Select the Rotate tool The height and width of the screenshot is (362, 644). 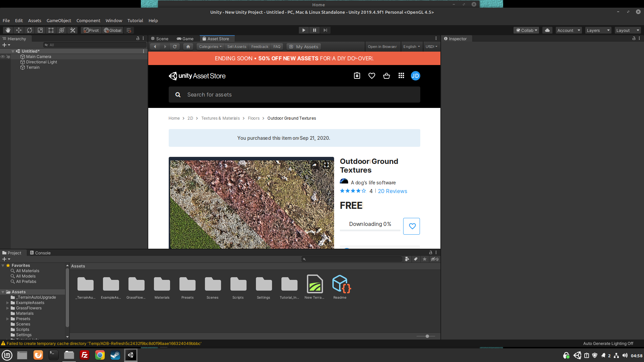click(30, 30)
